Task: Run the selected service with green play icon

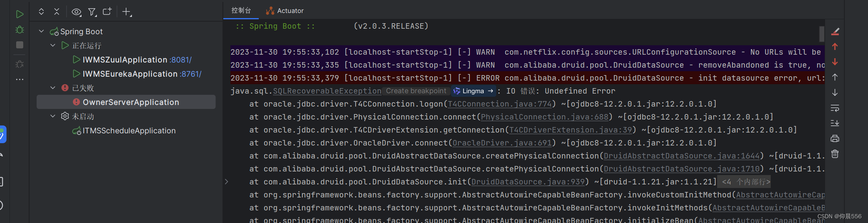Action: coord(20,15)
